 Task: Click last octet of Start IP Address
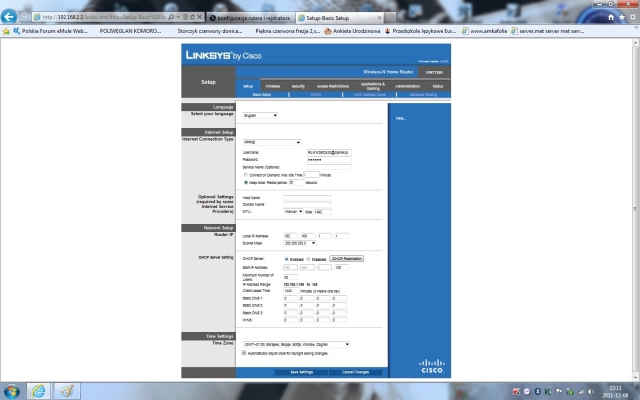(x=342, y=267)
